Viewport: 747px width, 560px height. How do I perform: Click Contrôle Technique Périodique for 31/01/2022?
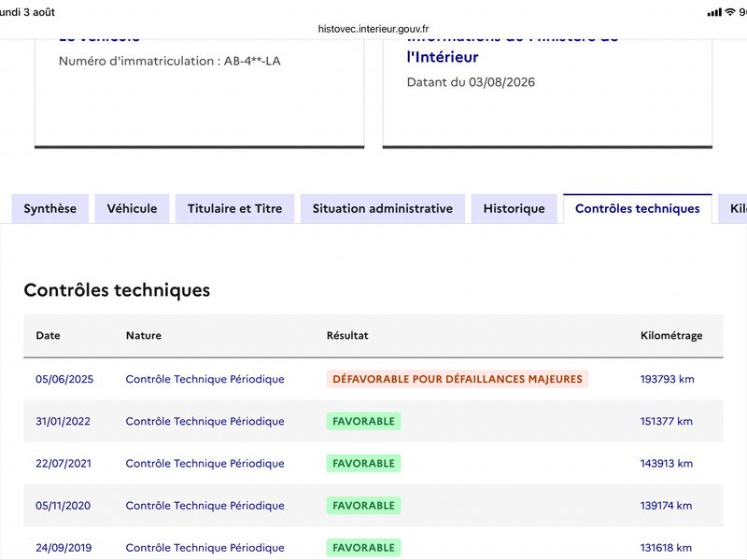(x=204, y=422)
